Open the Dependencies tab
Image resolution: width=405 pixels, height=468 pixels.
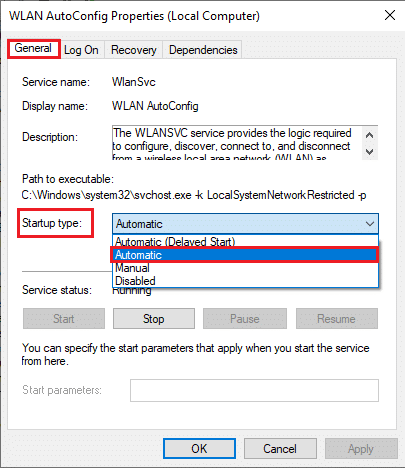click(203, 50)
